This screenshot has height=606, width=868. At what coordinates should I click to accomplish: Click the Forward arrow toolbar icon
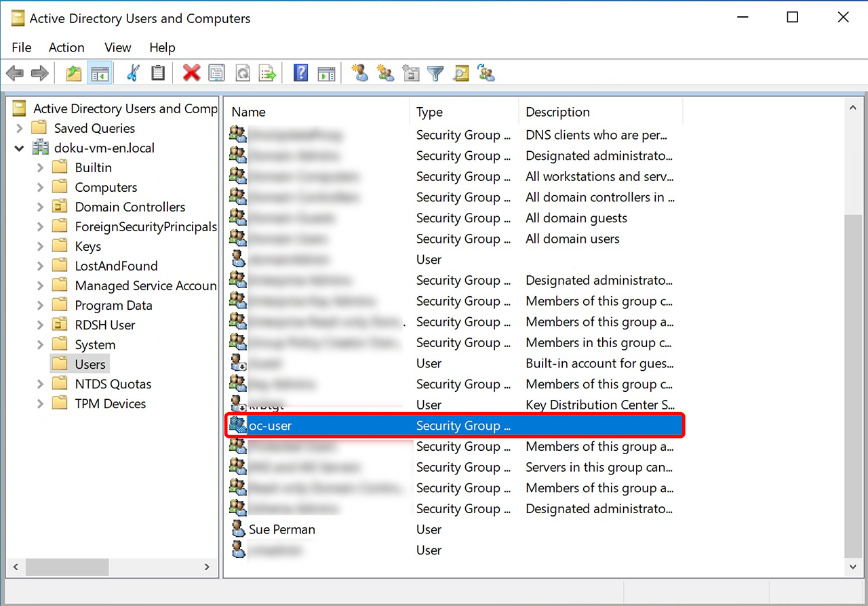coord(40,73)
